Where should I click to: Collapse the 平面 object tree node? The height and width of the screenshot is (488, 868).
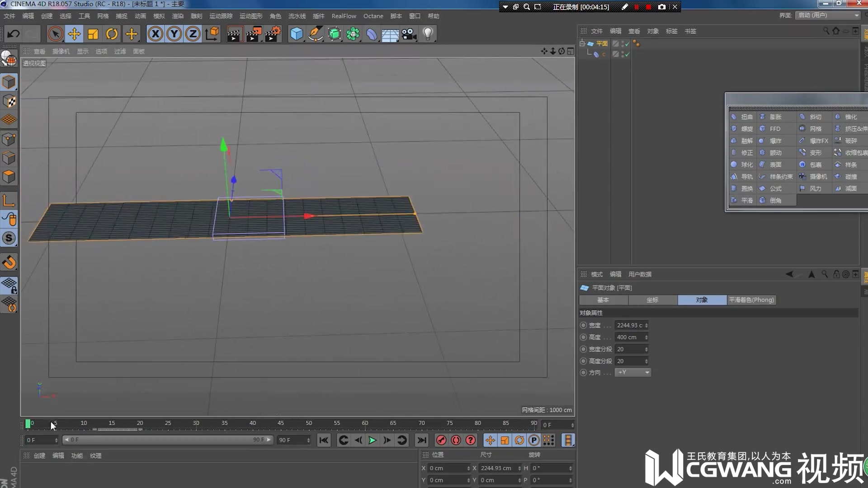pos(582,43)
